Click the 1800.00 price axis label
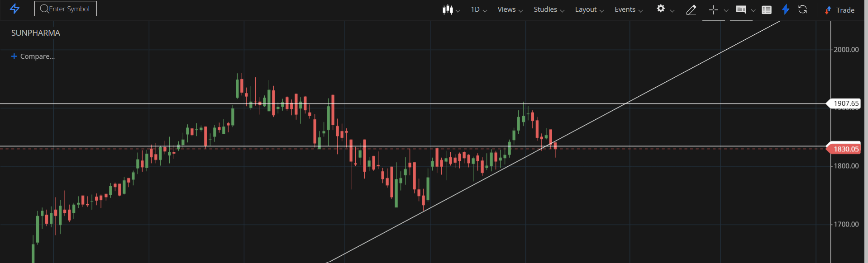The image size is (868, 263). pos(846,166)
